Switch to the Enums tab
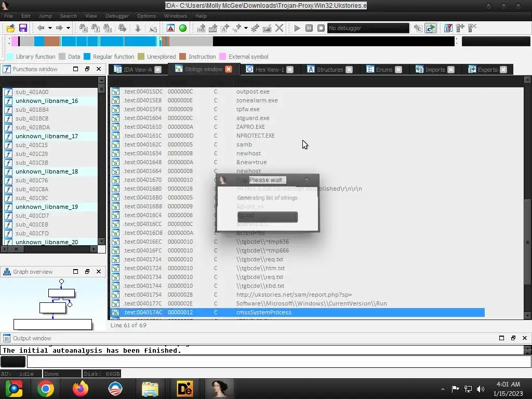Viewport: 532px width, 399px height. (384, 70)
